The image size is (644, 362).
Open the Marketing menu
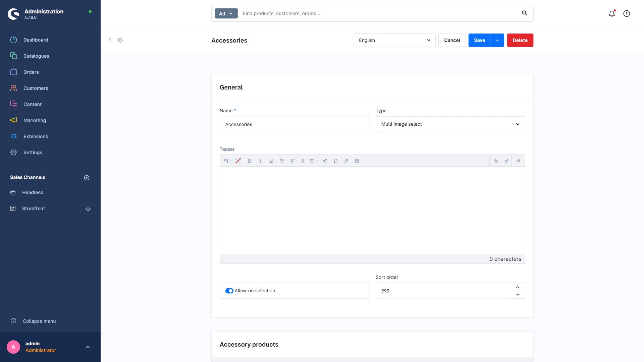(35, 120)
